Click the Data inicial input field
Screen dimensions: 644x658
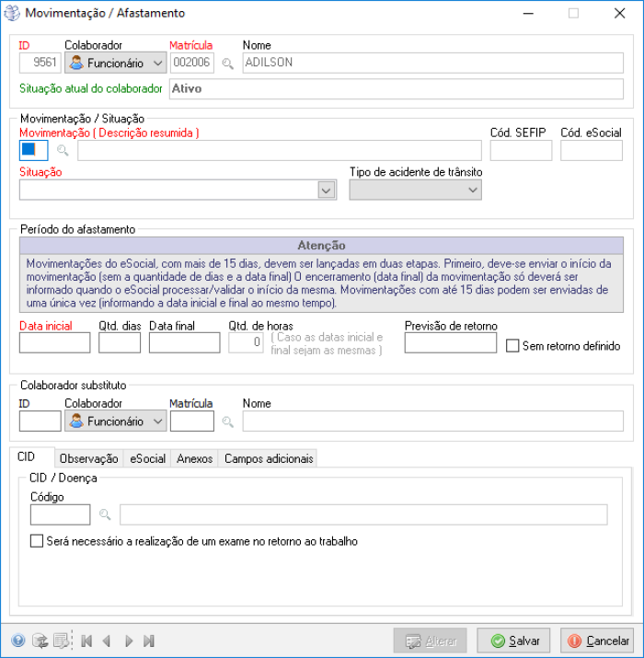point(54,343)
